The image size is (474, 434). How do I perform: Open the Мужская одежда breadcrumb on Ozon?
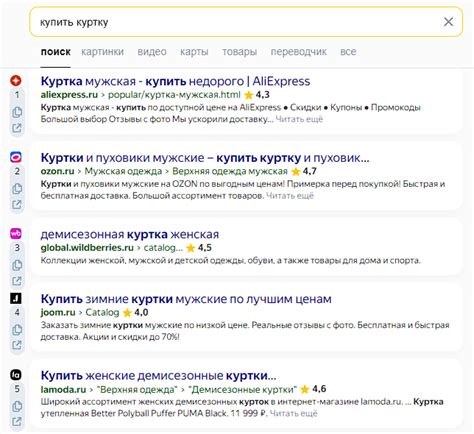[x=123, y=171]
